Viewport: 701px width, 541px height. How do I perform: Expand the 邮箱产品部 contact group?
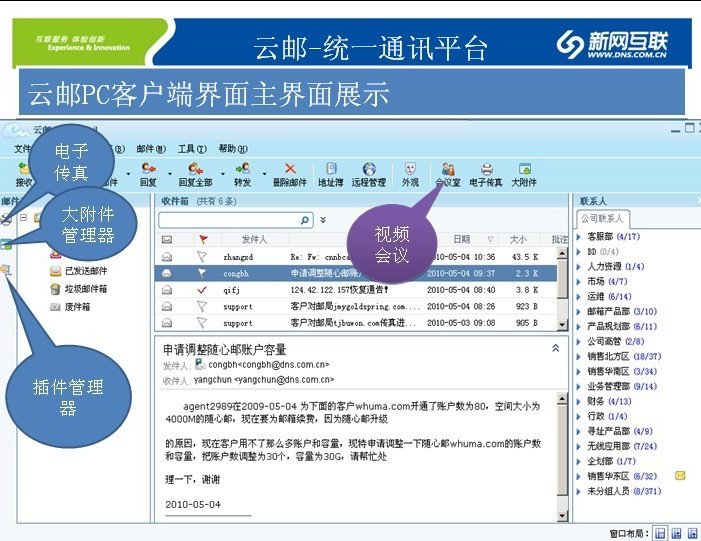(579, 312)
